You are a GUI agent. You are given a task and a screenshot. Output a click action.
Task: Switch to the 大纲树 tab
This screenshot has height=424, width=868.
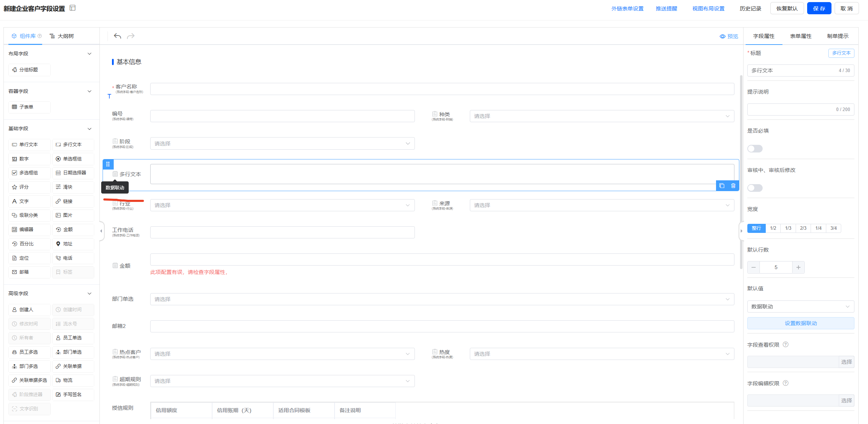pos(62,36)
